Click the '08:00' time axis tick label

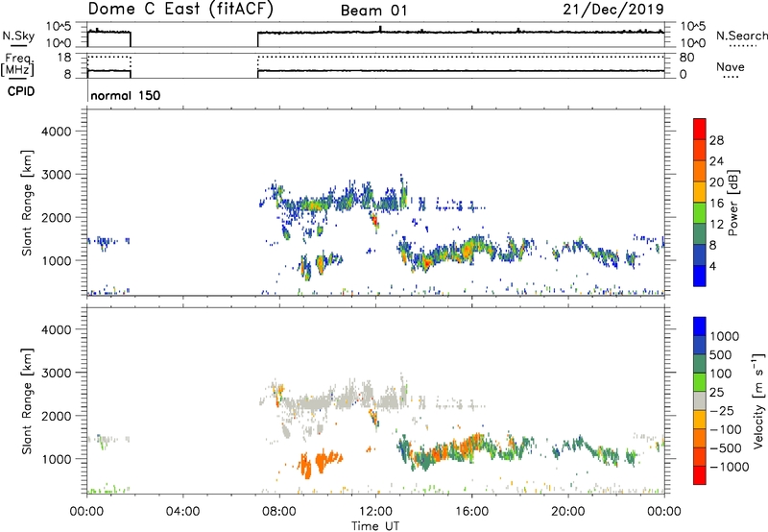tap(279, 512)
